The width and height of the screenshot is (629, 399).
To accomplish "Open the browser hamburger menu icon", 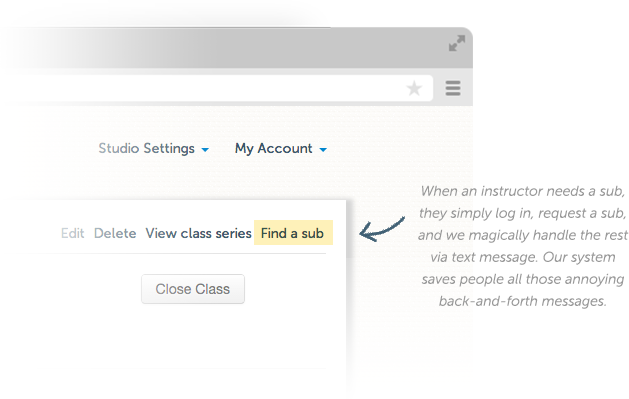I will coord(453,88).
